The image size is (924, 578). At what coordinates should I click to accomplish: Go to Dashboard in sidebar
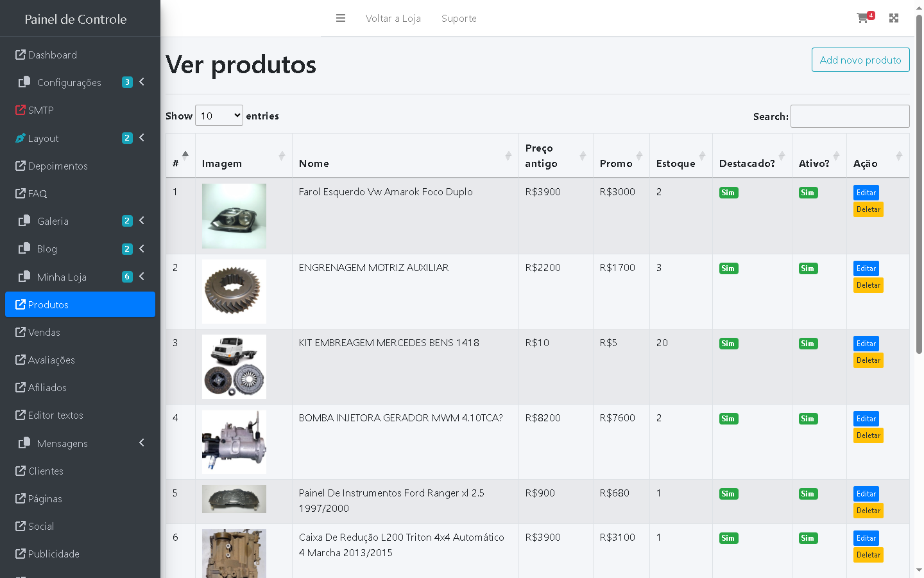52,55
